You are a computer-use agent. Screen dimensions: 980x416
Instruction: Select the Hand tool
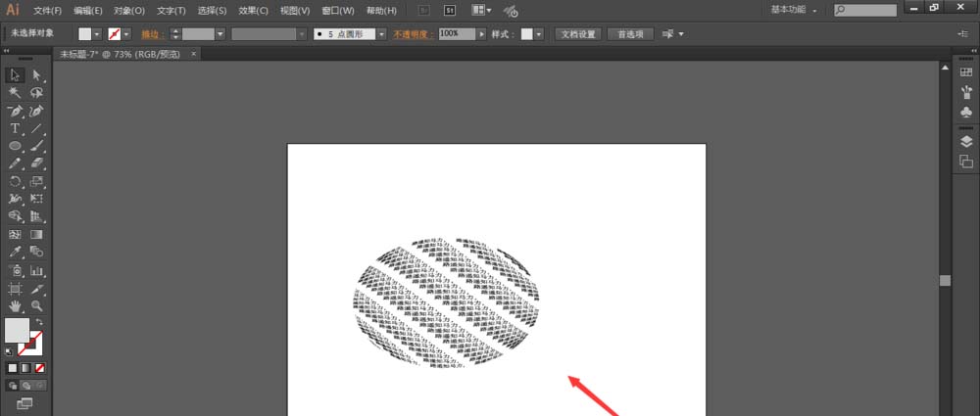coord(15,306)
